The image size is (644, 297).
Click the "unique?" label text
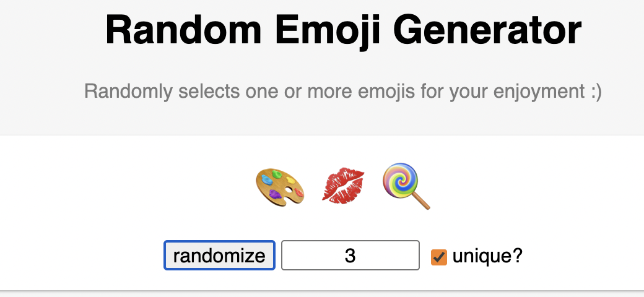pos(487,256)
